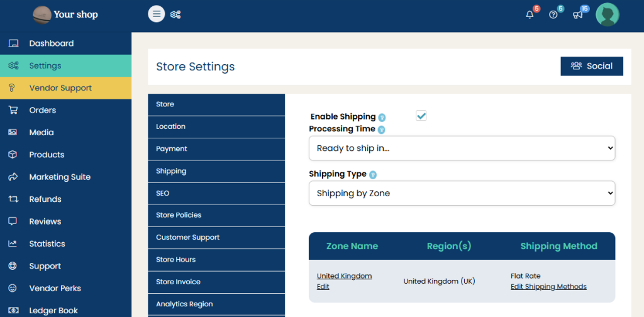This screenshot has height=317, width=644.
Task: Click the settings gears icon in header
Action: [x=175, y=14]
